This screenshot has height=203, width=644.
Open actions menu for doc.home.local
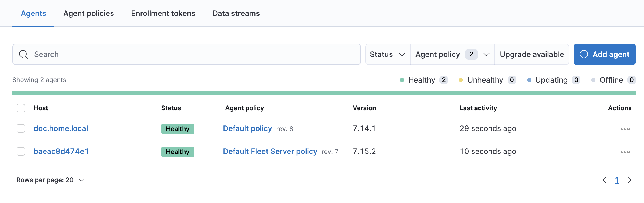(x=625, y=129)
